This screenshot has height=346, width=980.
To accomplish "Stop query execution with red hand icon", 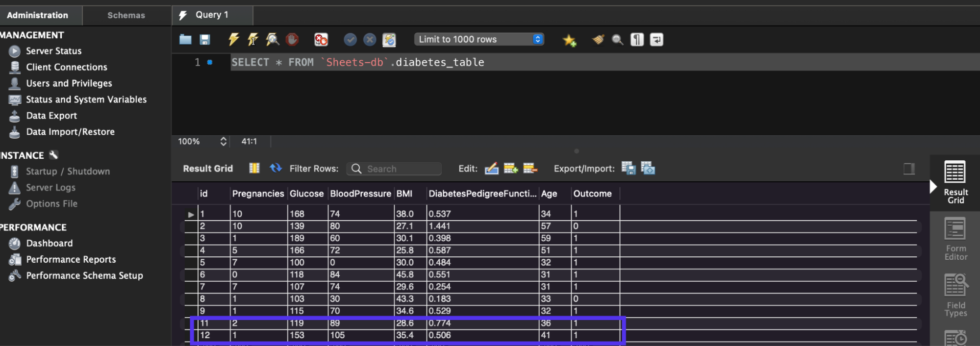I will pos(292,40).
